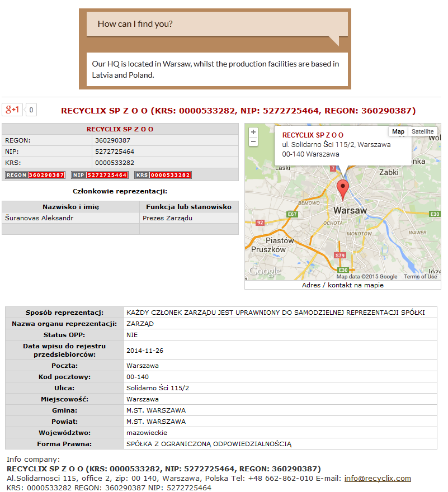The image size is (448, 492).
Task: Click the Poczta value Warszawa
Action: pyautogui.click(x=142, y=366)
